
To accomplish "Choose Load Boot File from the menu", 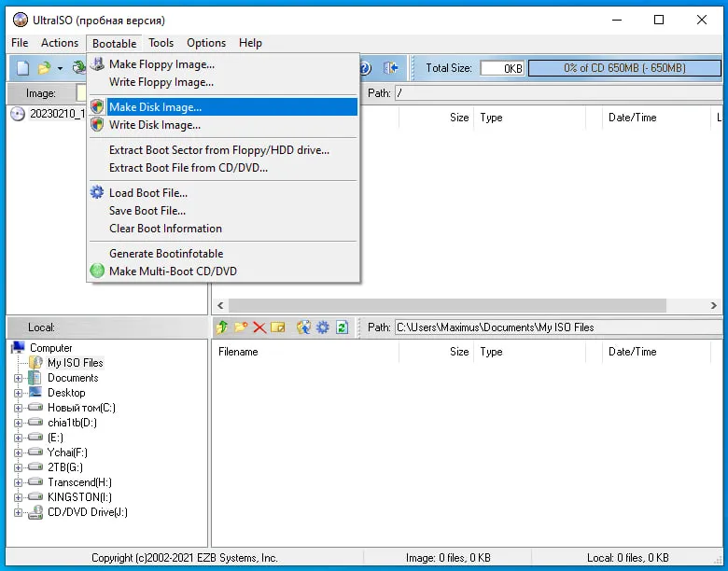I will (x=223, y=193).
